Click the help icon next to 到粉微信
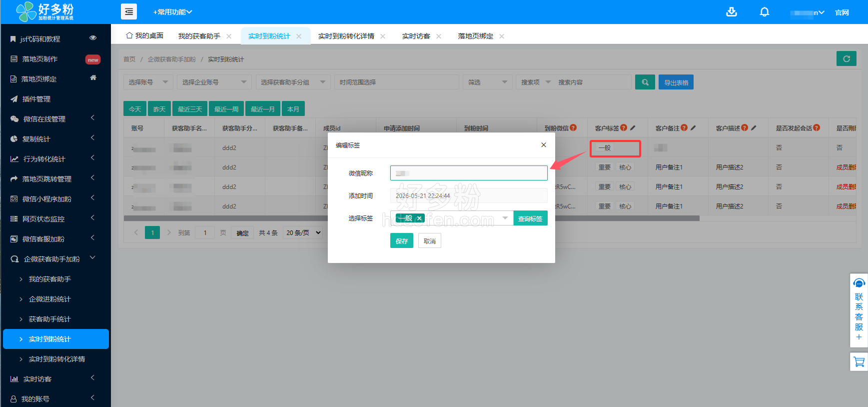Viewport: 868px width, 407px height. [573, 127]
